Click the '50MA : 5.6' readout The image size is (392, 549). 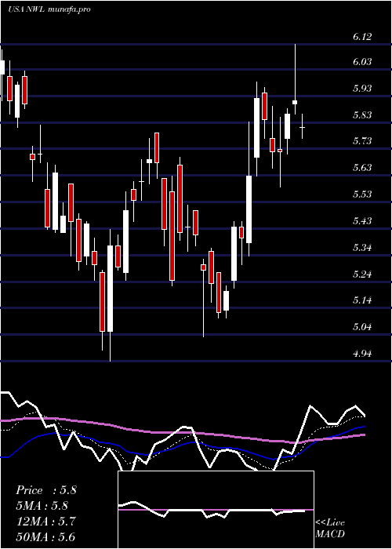(x=45, y=536)
